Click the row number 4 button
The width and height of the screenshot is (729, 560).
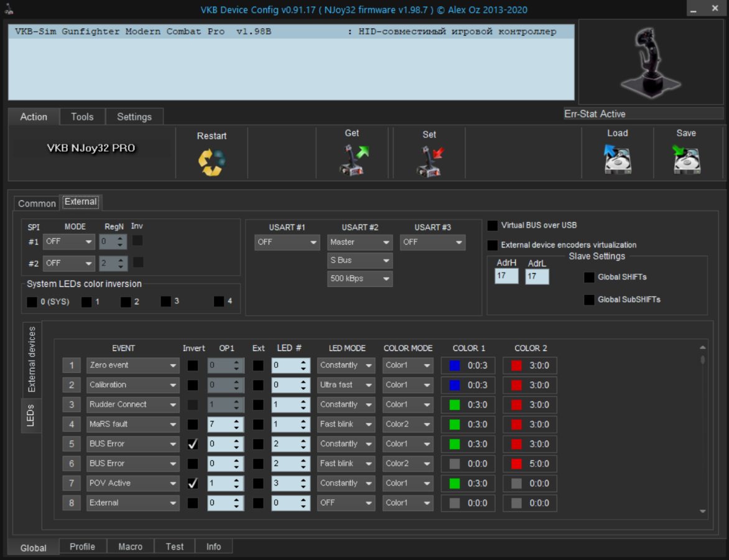pos(72,424)
